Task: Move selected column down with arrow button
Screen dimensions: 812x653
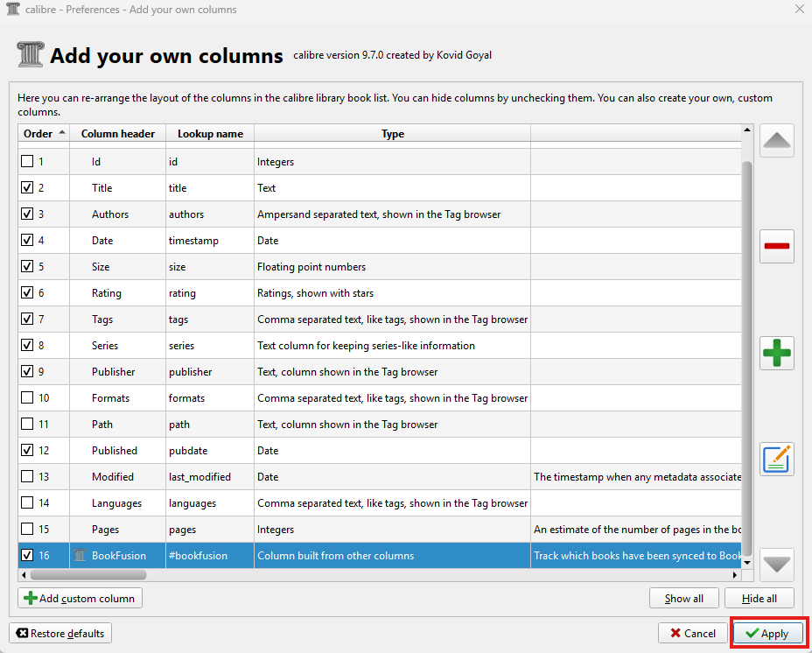Action: [776, 565]
